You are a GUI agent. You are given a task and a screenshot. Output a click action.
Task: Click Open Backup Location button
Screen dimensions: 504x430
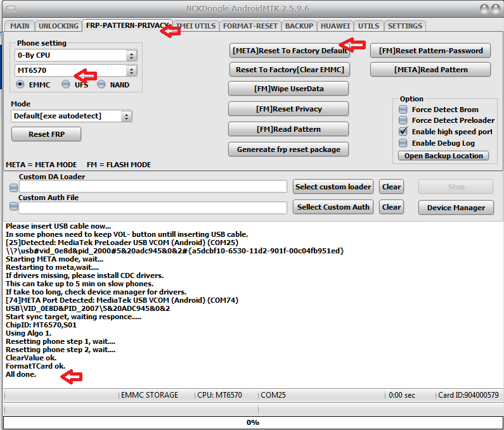pos(443,156)
